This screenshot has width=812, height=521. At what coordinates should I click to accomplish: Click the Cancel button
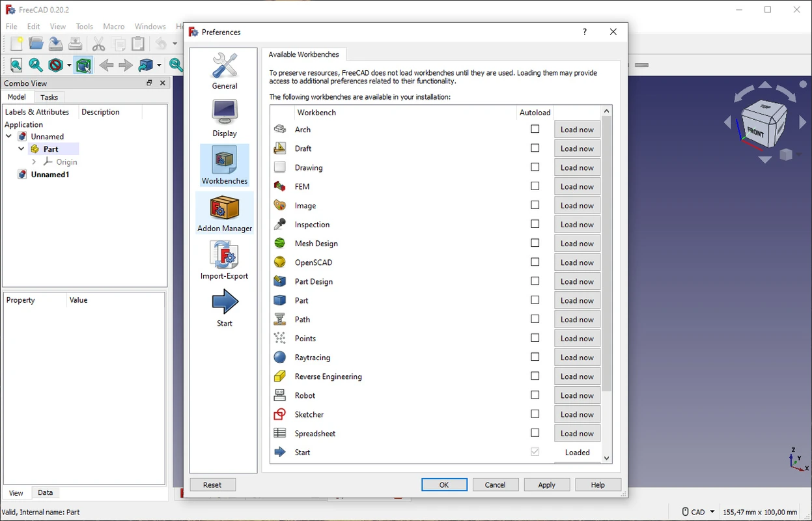click(x=495, y=485)
